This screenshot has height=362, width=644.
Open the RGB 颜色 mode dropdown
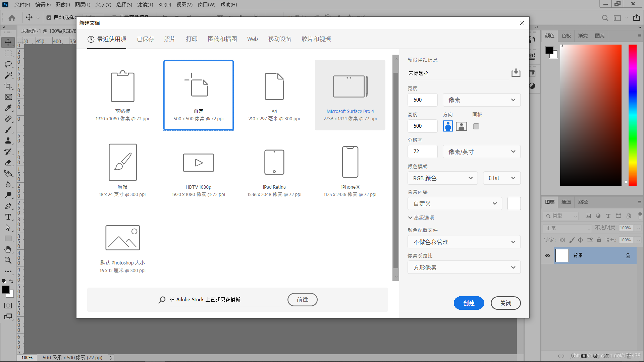[x=443, y=178]
